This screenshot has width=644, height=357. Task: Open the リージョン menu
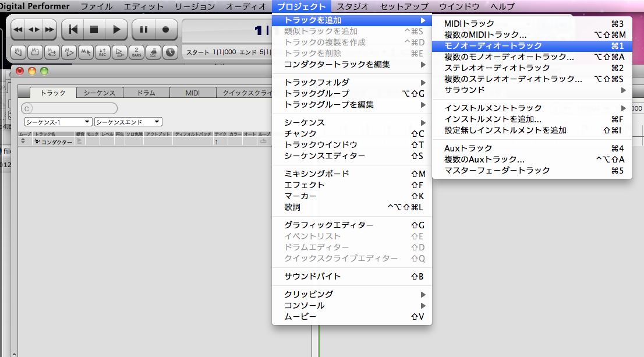[x=194, y=6]
